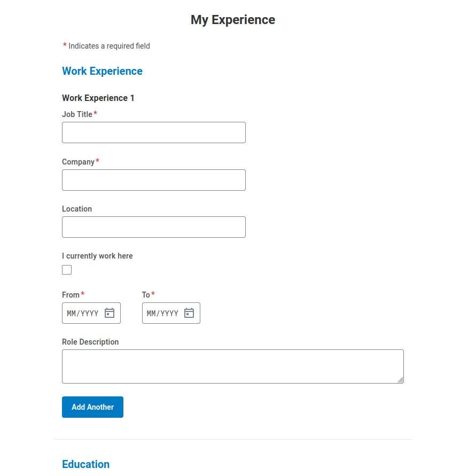Image resolution: width=476 pixels, height=476 pixels.
Task: Click the My Experience page title
Action: pos(233,20)
